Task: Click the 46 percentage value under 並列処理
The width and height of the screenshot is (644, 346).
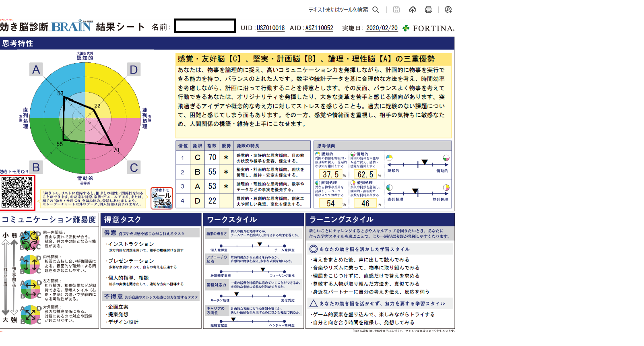Action: [x=365, y=203]
